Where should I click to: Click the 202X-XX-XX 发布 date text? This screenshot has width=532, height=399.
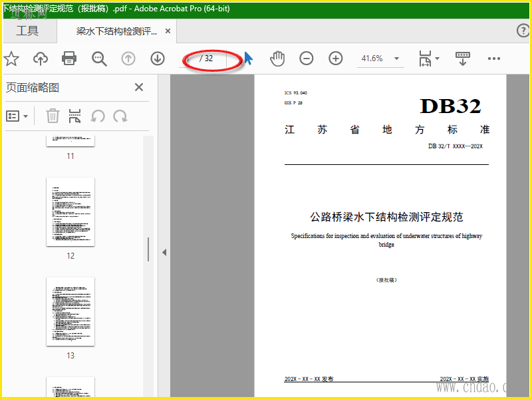[309, 379]
